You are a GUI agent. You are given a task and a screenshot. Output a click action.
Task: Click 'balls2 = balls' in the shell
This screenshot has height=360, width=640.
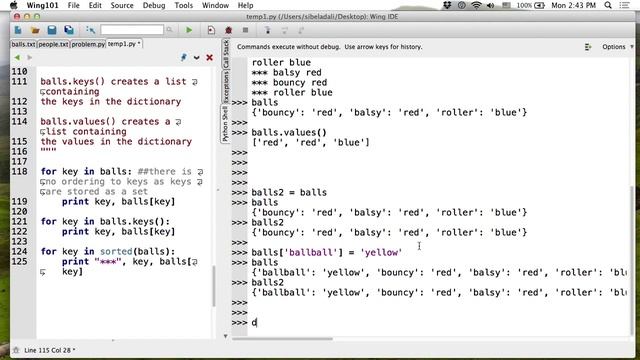289,192
